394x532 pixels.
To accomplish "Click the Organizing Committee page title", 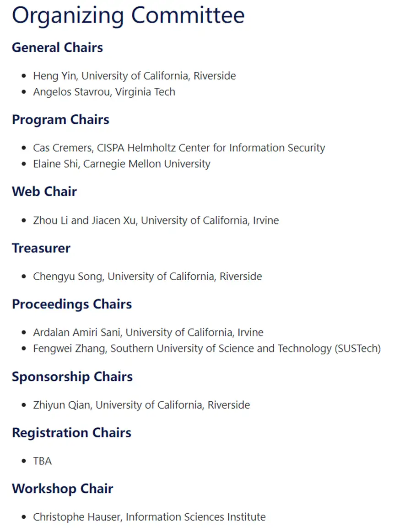I will pos(129,16).
